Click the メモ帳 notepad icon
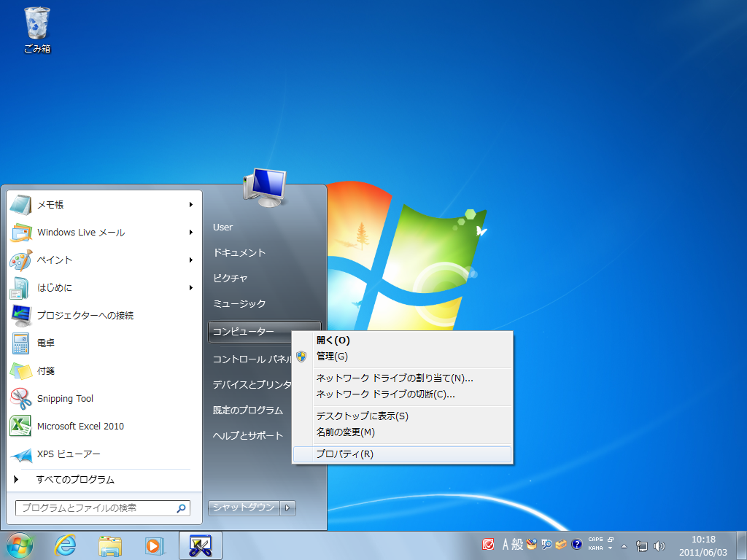Viewport: 747px width, 560px height. 20,205
